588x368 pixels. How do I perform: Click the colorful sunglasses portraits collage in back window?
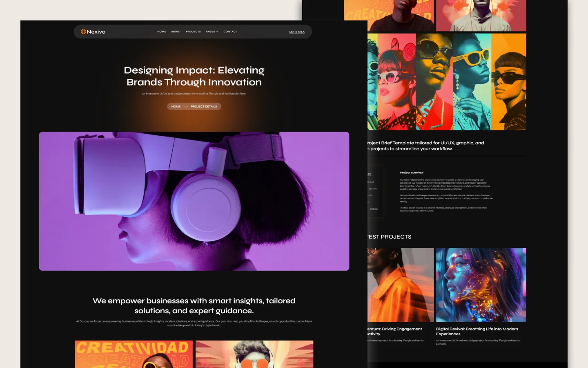pyautogui.click(x=447, y=82)
